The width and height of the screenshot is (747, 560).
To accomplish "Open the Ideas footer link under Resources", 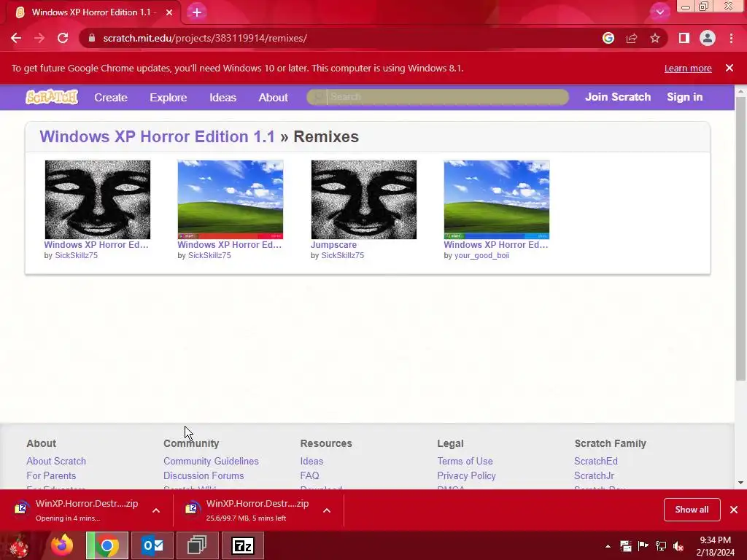I will (x=311, y=461).
